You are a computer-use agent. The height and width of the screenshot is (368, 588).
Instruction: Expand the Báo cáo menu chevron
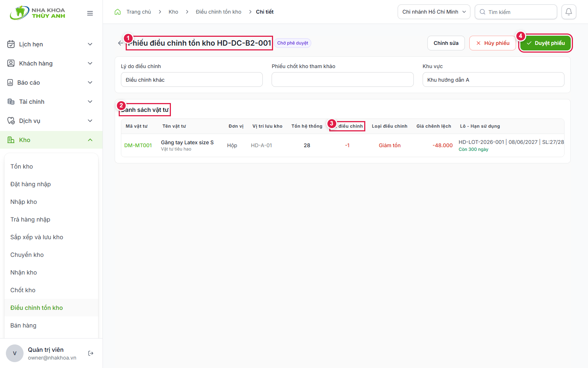(90, 82)
